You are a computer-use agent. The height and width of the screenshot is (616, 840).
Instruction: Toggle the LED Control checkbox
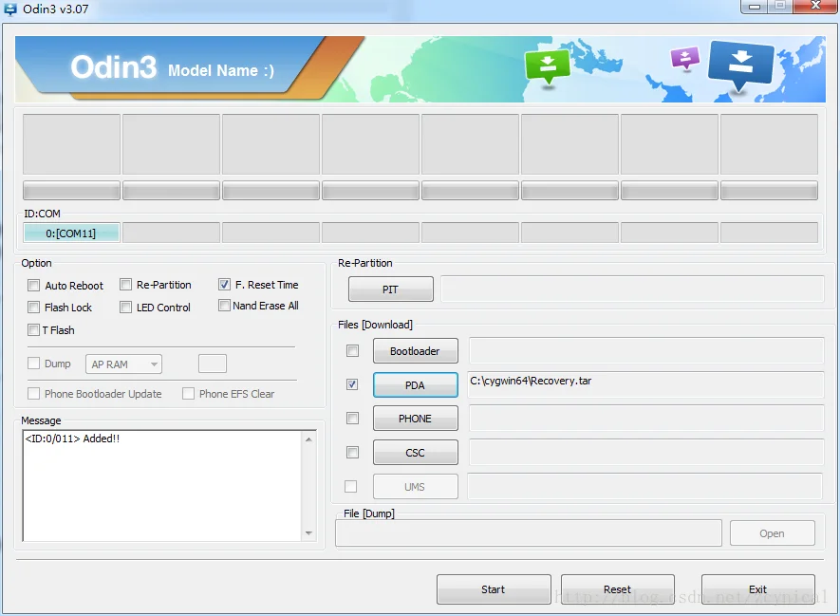[x=126, y=307]
